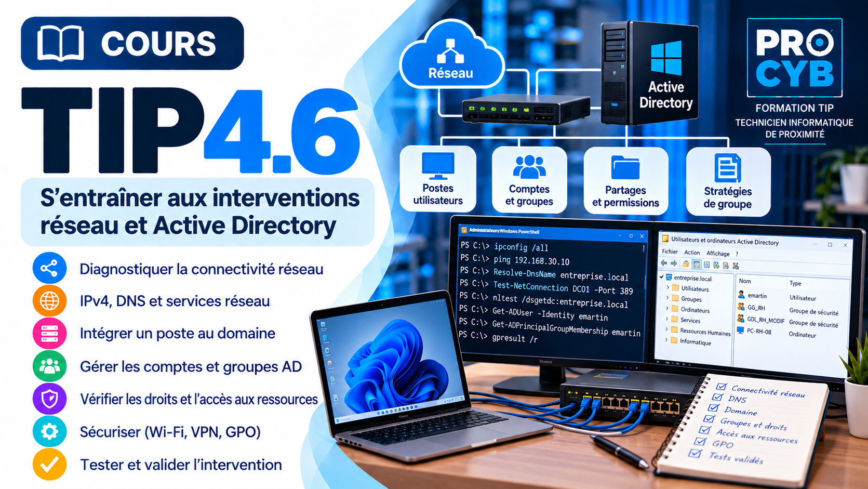Click the monitor icon on Postes utilisateurs card
868x489 pixels.
point(438,166)
